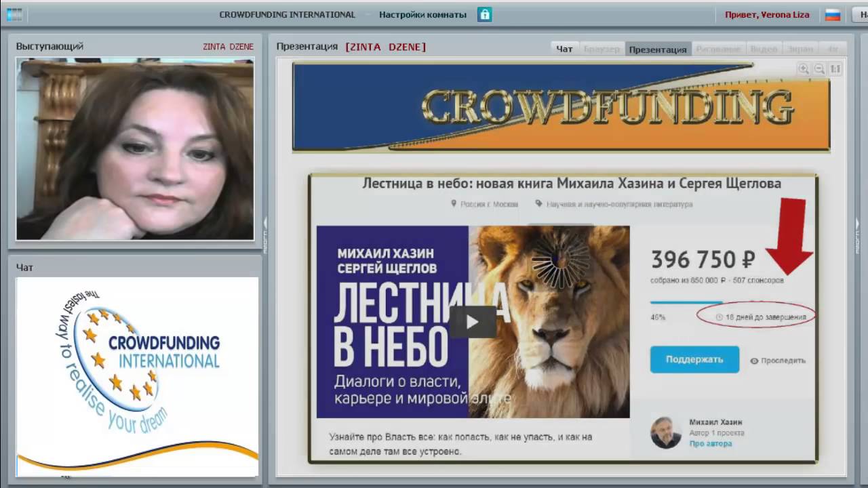Switch to the Чат tab
868x488 pixels.
(564, 49)
